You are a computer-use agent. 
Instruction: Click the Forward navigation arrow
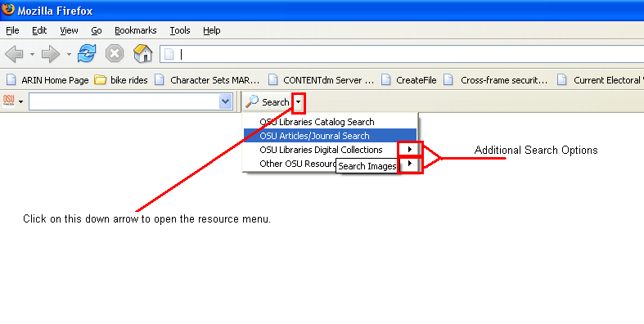[x=51, y=54]
